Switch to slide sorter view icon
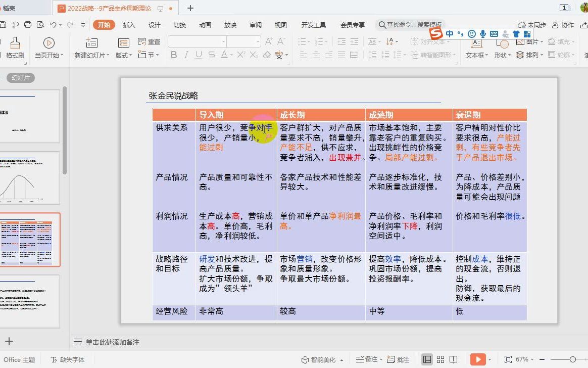The image size is (588, 368). click(x=440, y=359)
